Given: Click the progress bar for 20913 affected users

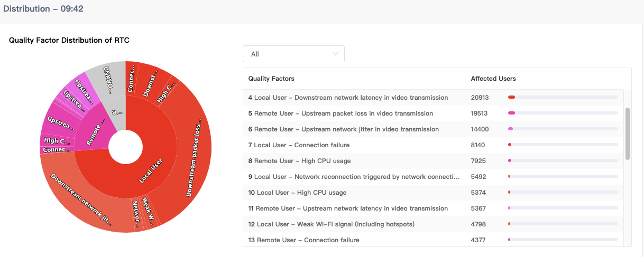Looking at the screenshot, I should 563,98.
